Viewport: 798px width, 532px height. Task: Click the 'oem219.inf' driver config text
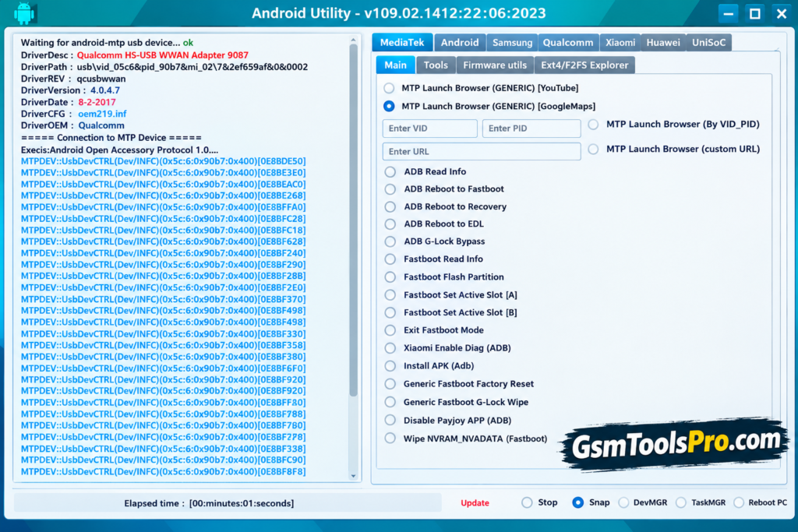coord(102,114)
